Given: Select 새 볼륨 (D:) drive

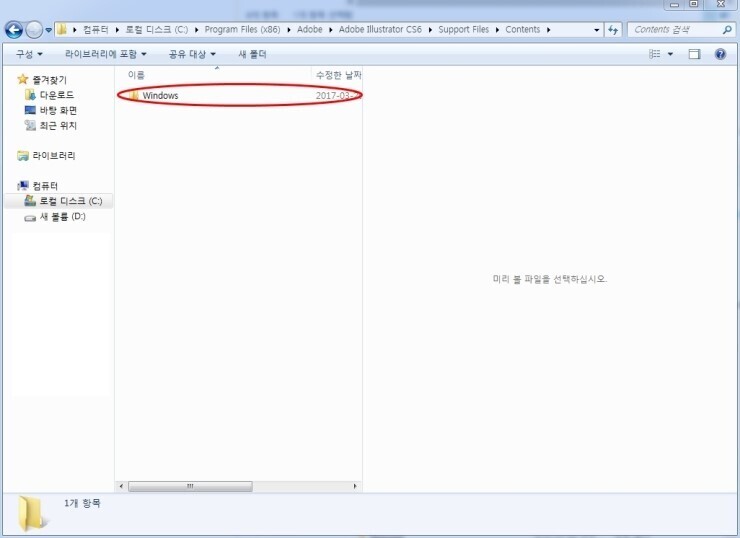Looking at the screenshot, I should point(55,217).
